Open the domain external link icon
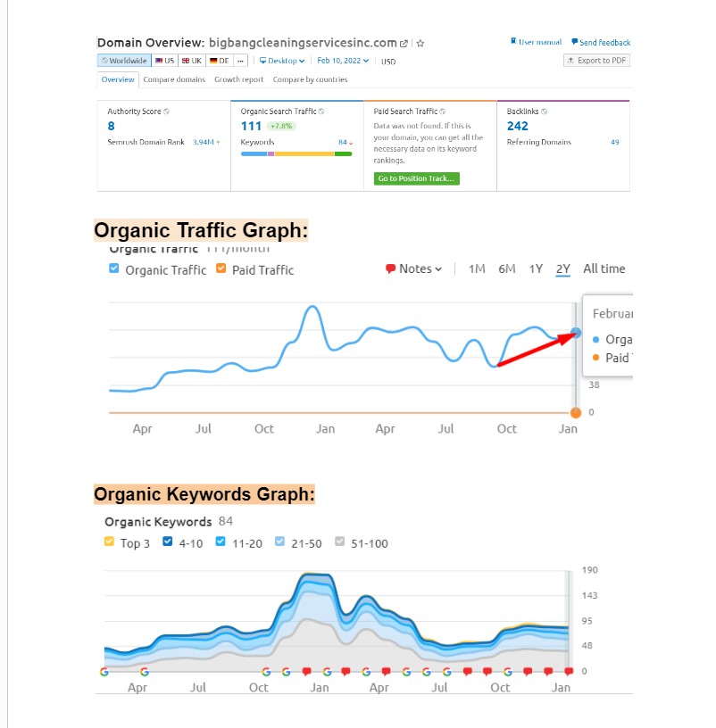 [404, 43]
